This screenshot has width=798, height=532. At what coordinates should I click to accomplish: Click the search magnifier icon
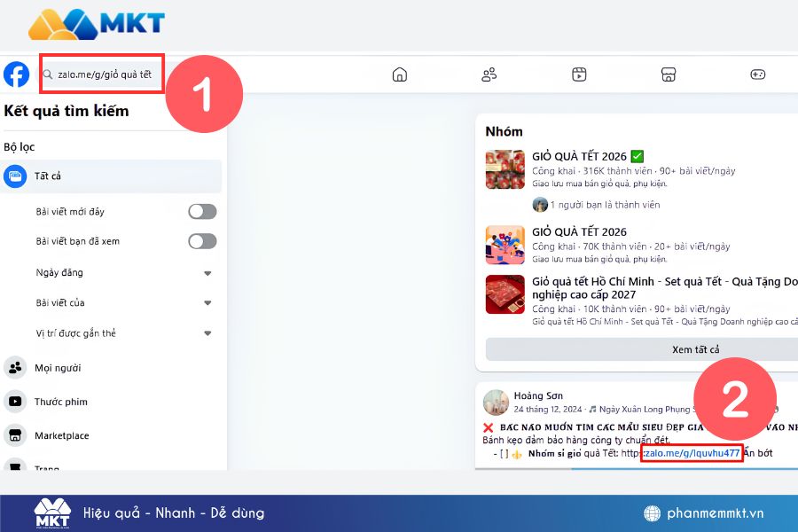tap(48, 74)
